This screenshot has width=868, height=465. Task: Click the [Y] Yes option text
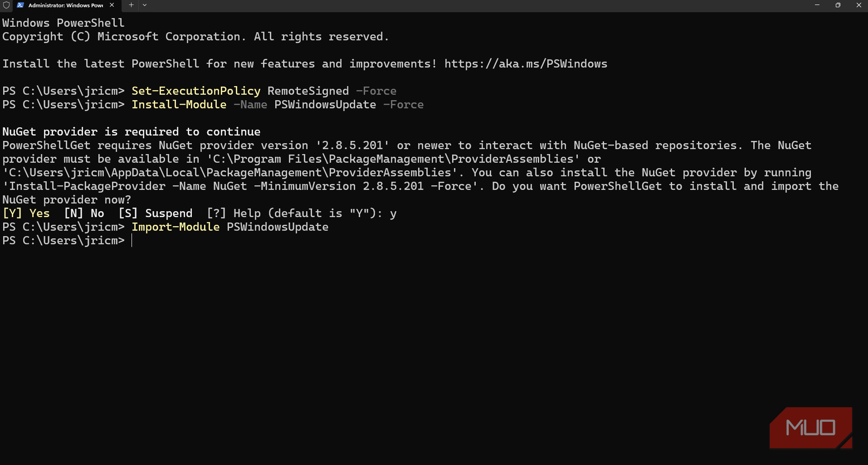(26, 213)
